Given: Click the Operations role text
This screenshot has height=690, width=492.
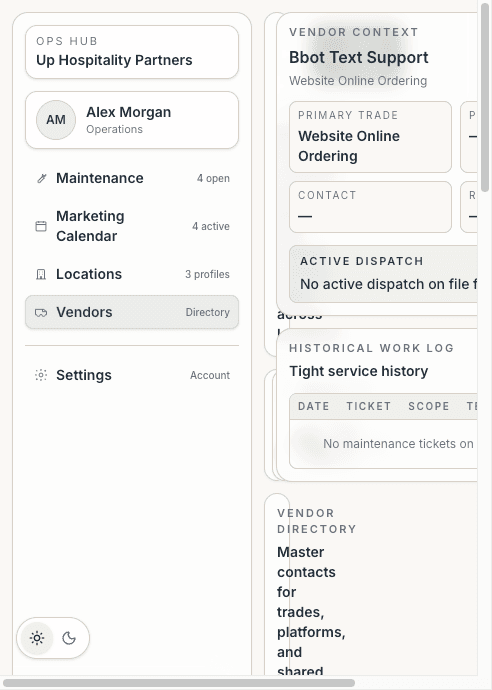Looking at the screenshot, I should point(114,129).
